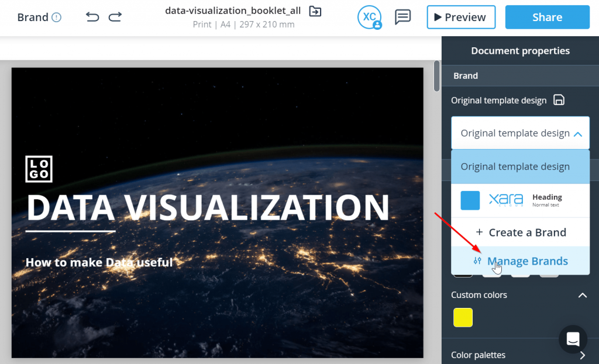Open the comments panel icon
The height and width of the screenshot is (364, 599).
pos(402,17)
